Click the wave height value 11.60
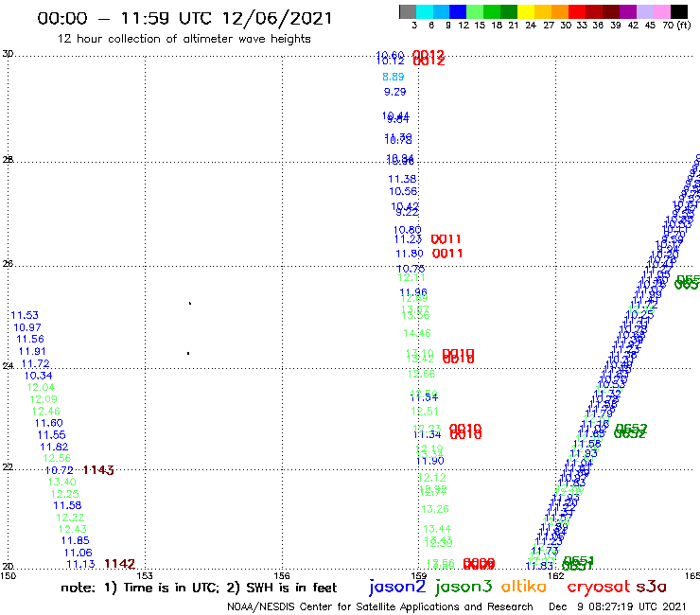 tap(48, 423)
